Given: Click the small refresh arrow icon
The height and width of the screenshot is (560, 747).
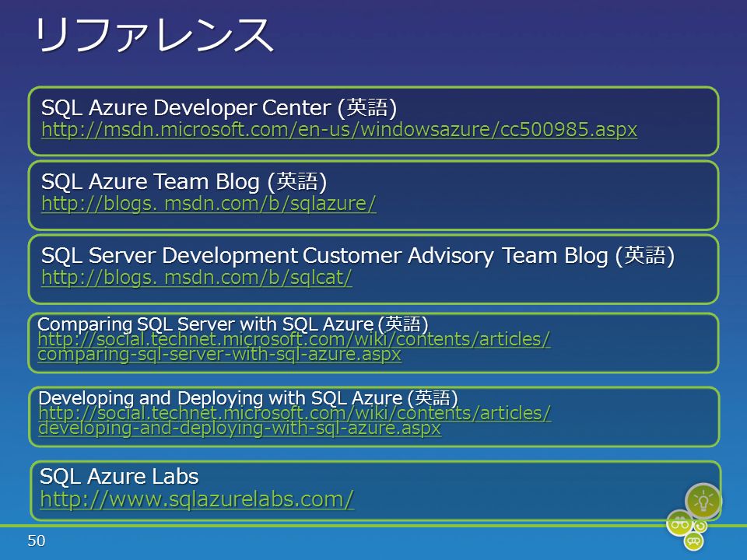Looking at the screenshot, I should 700,527.
